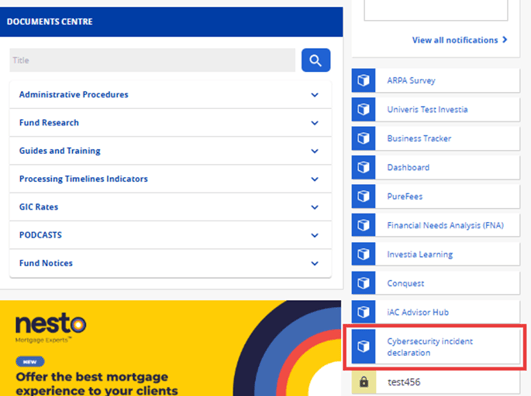Expand Guides and Training chevron

click(x=315, y=151)
